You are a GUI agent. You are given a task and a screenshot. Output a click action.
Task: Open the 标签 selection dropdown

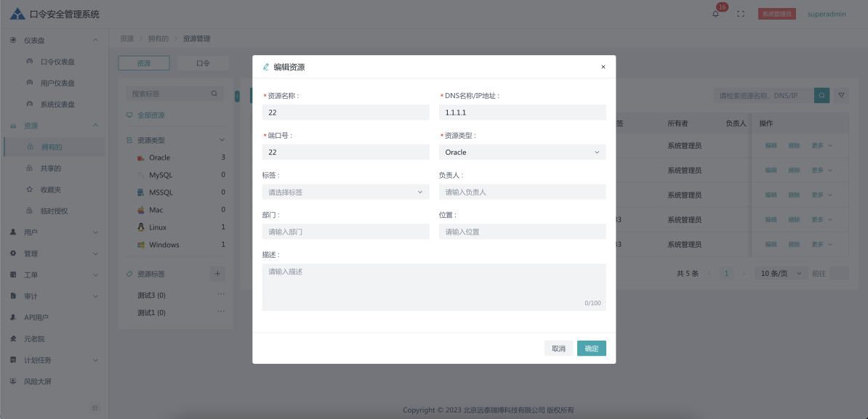[345, 192]
